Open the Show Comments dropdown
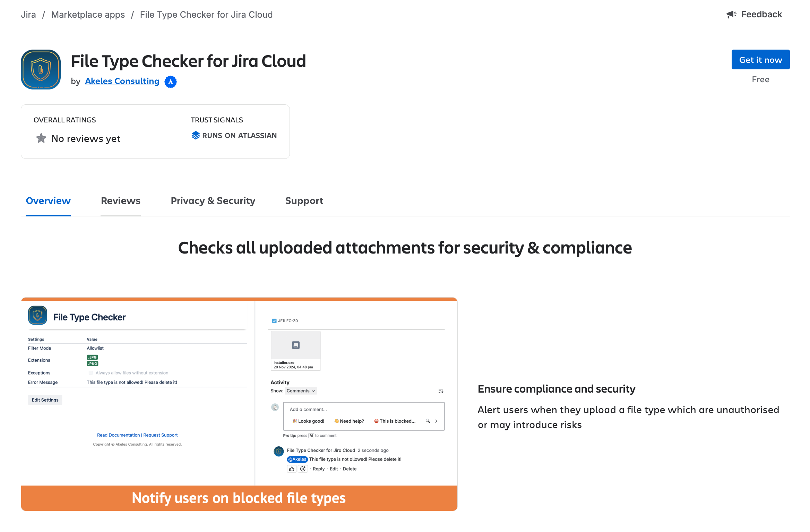The height and width of the screenshot is (532, 810). coord(300,391)
